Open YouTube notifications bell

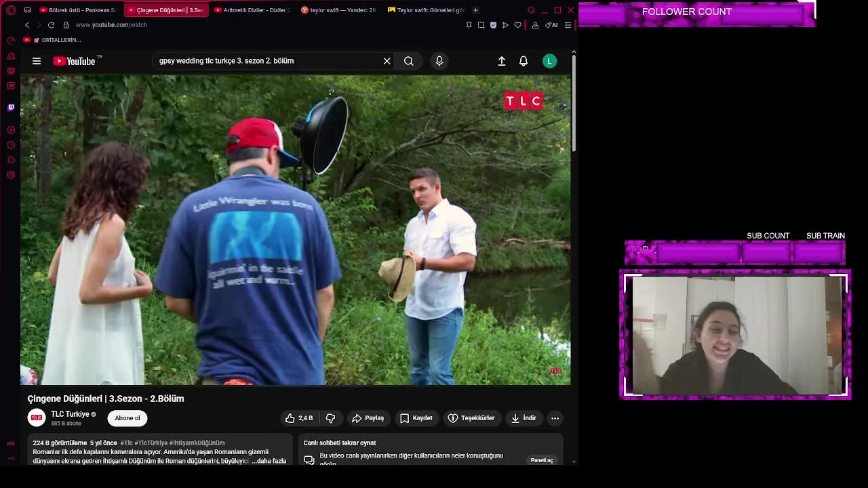click(524, 61)
